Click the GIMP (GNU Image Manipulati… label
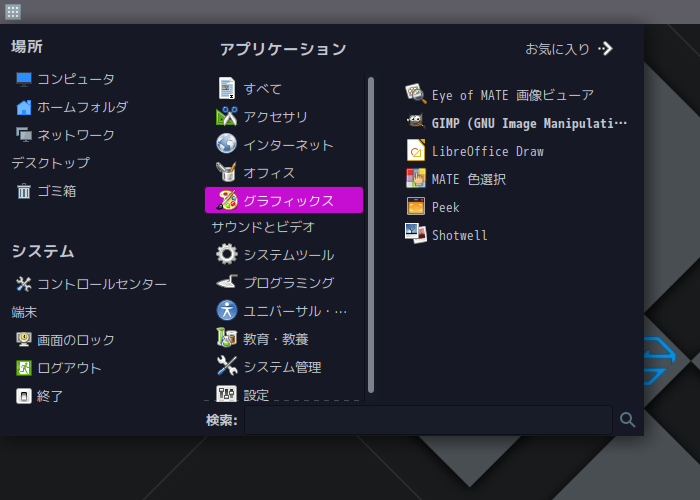 tap(529, 123)
